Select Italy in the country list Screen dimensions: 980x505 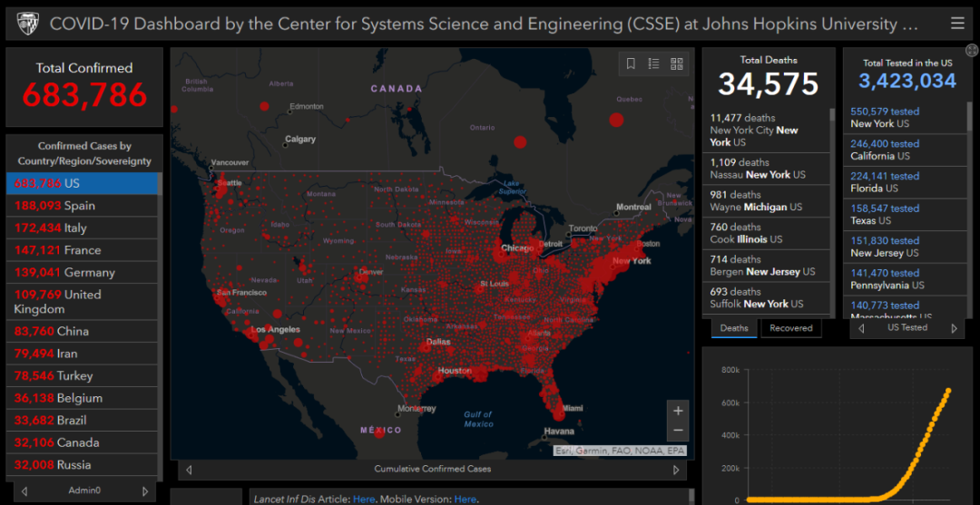click(x=82, y=228)
